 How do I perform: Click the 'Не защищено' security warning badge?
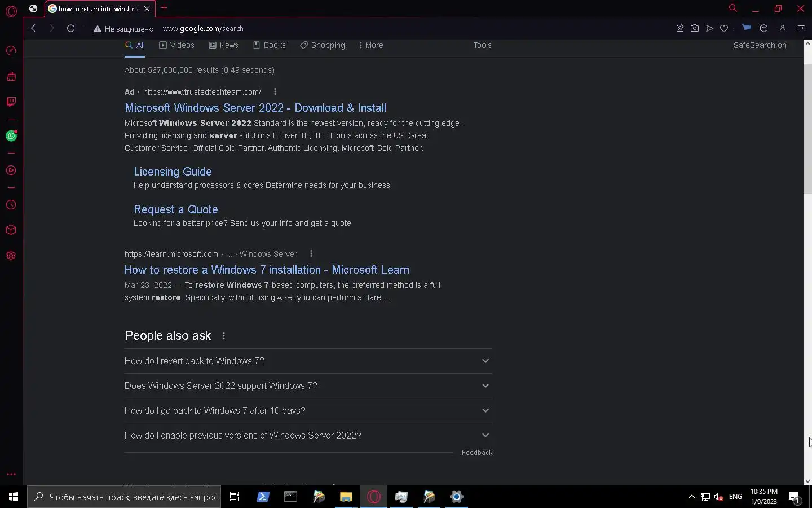pos(123,29)
